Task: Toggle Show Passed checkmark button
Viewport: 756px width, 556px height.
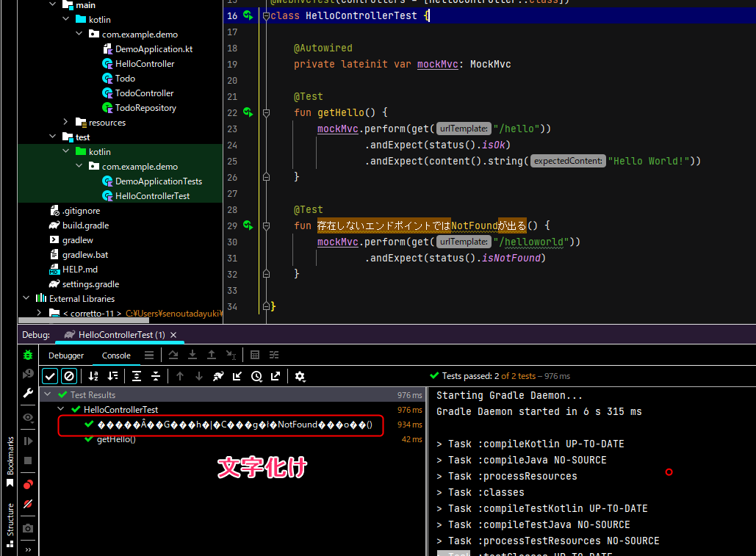Action: coord(50,376)
